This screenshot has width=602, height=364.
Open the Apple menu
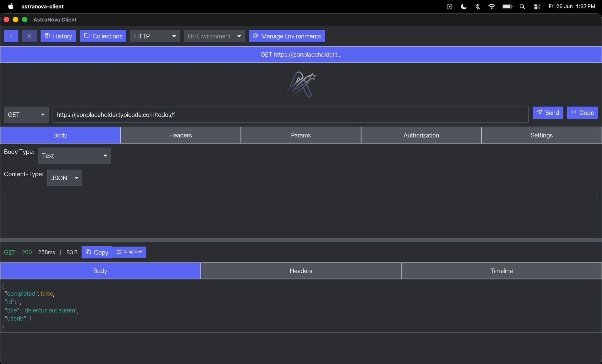click(11, 6)
